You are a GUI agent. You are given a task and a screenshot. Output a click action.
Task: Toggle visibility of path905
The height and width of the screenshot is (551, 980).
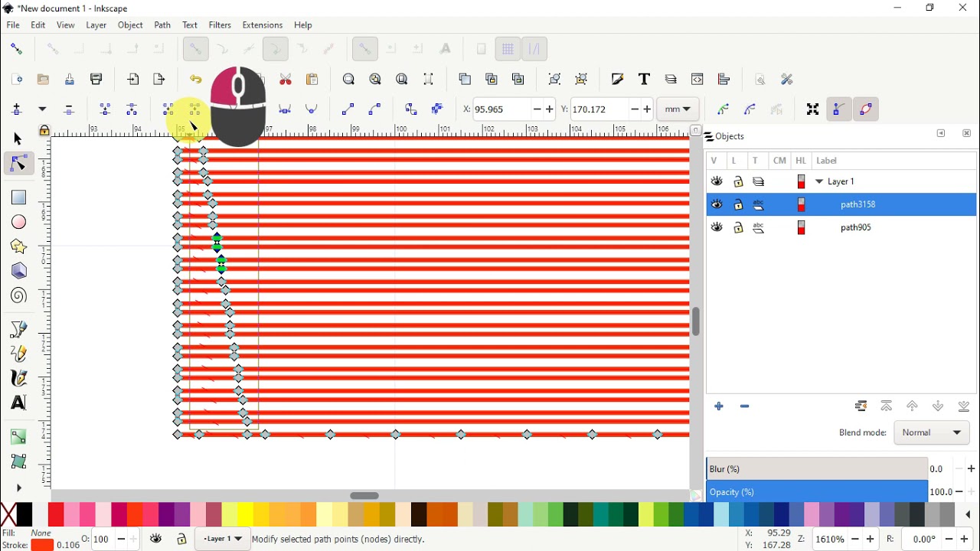(x=717, y=228)
